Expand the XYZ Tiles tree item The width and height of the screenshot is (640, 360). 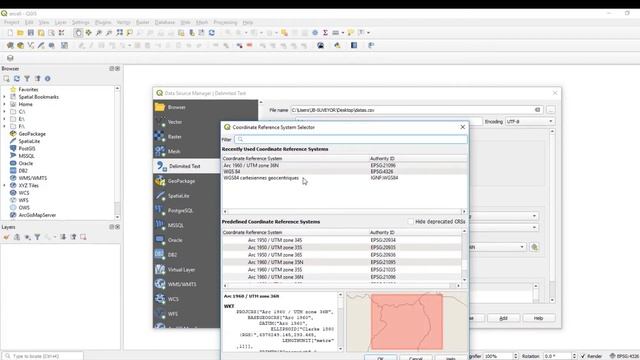(4, 185)
